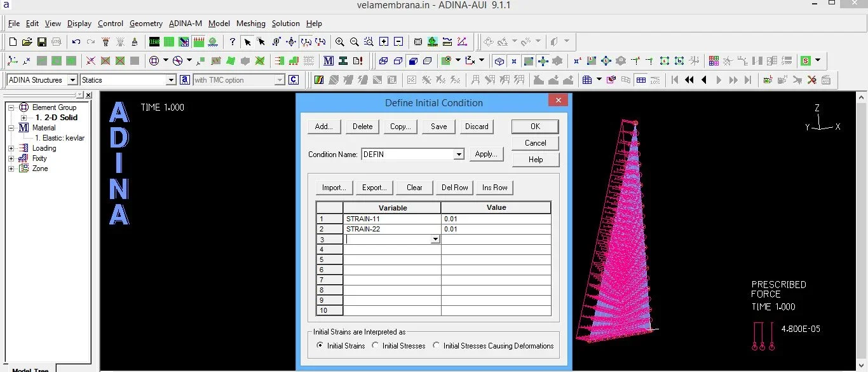This screenshot has width=868, height=372.
Task: Open Manage Materials with the M icon
Action: 329,61
